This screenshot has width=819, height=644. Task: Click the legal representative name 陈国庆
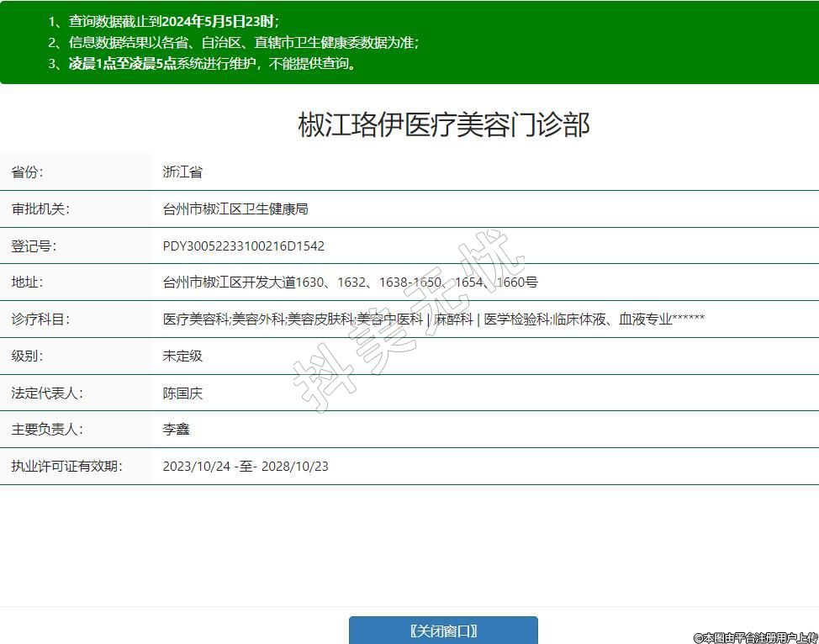[182, 393]
